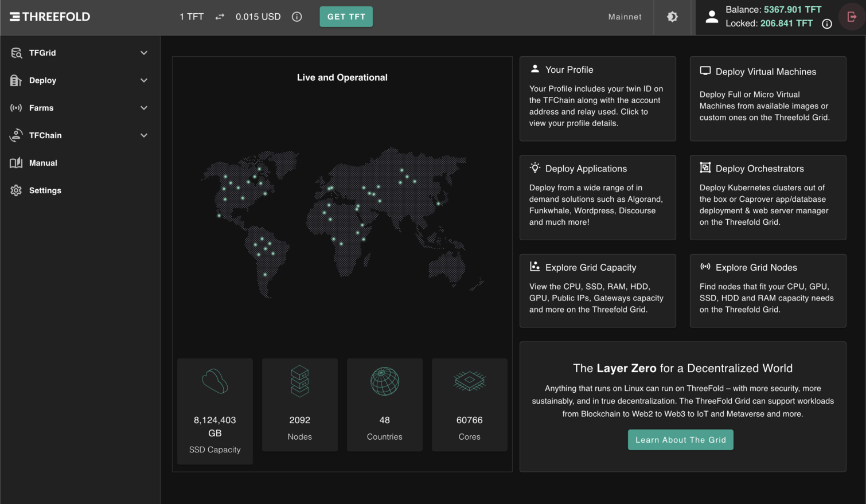Open the TFT price info icon
This screenshot has width=866, height=504.
tap(297, 17)
